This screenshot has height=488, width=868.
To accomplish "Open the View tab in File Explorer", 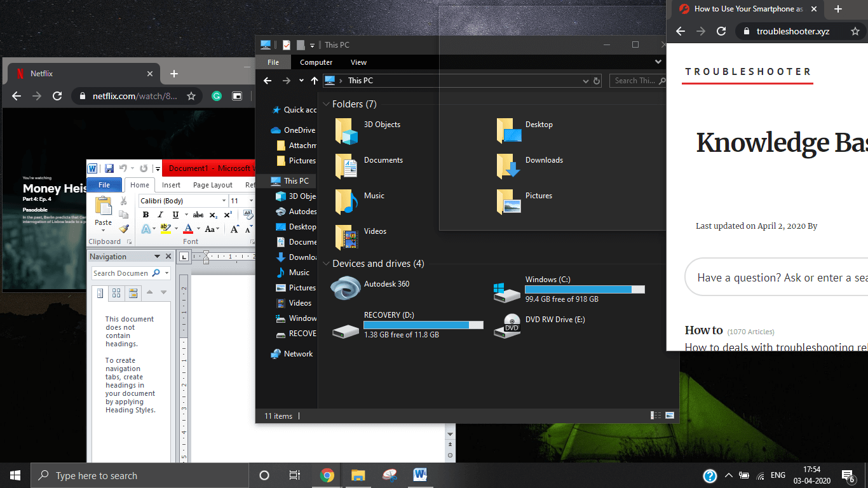I will tap(358, 62).
